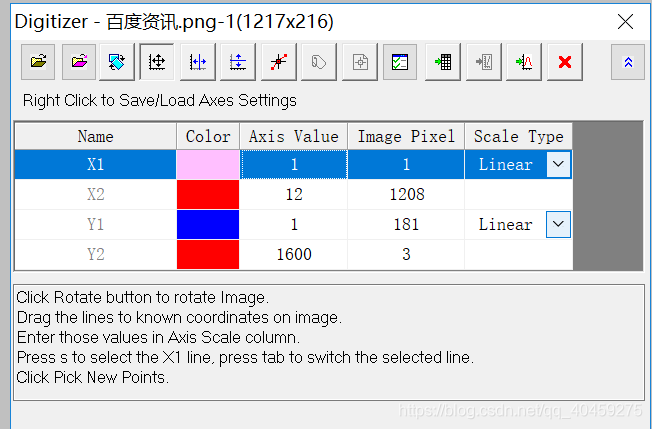
Task: Click the Rotate Image toolbar button
Action: 116,62
